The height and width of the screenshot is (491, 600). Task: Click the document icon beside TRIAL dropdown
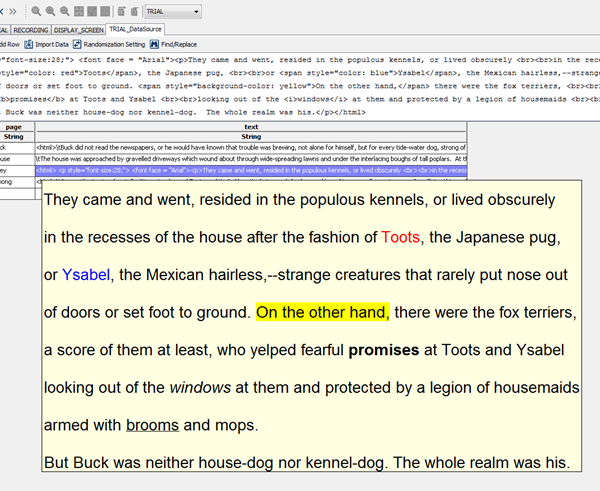(x=134, y=11)
